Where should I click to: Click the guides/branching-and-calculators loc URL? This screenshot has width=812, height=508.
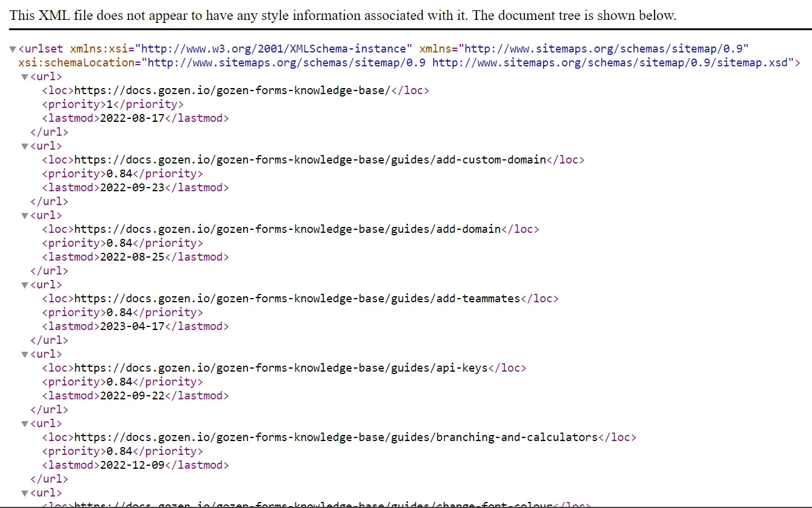(x=336, y=437)
